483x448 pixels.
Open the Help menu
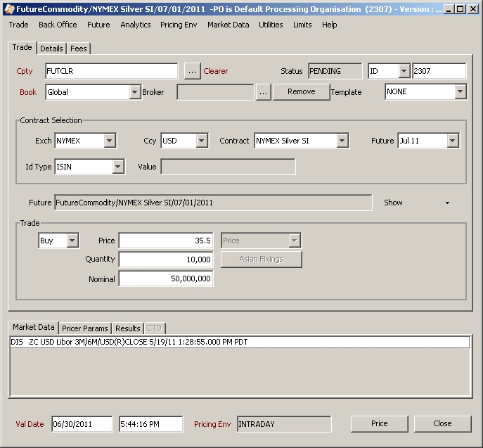[x=330, y=25]
